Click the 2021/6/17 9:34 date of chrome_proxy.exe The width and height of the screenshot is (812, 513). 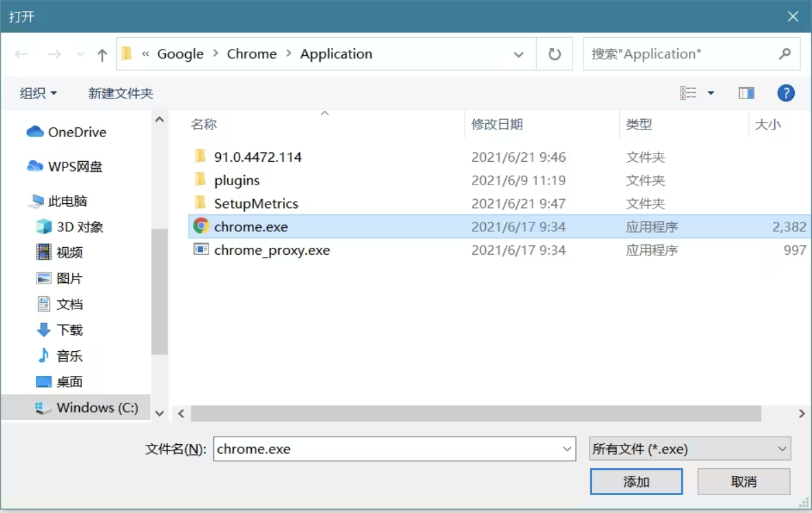(518, 250)
